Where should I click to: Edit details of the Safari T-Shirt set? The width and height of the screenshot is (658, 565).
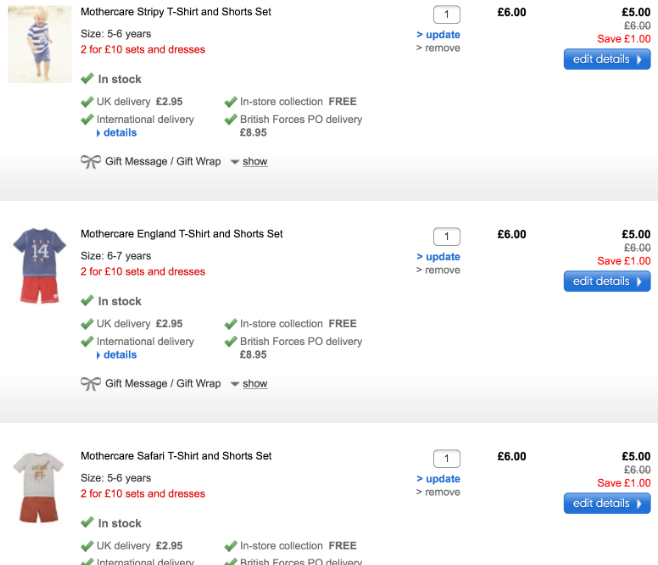(606, 503)
